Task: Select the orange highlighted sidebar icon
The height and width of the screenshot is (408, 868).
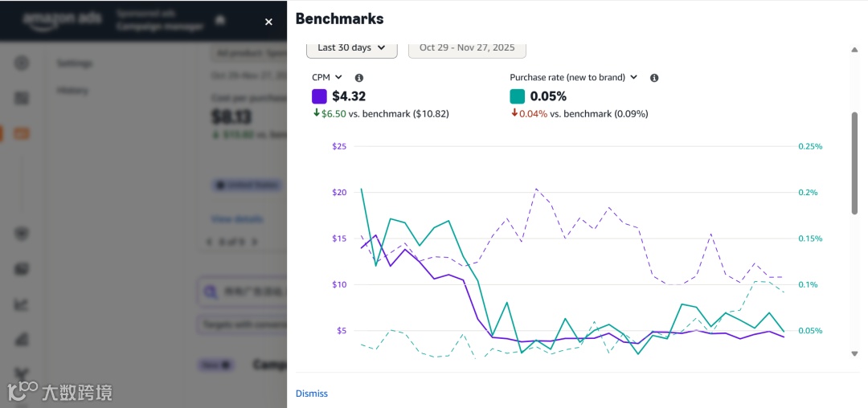Action: point(21,133)
